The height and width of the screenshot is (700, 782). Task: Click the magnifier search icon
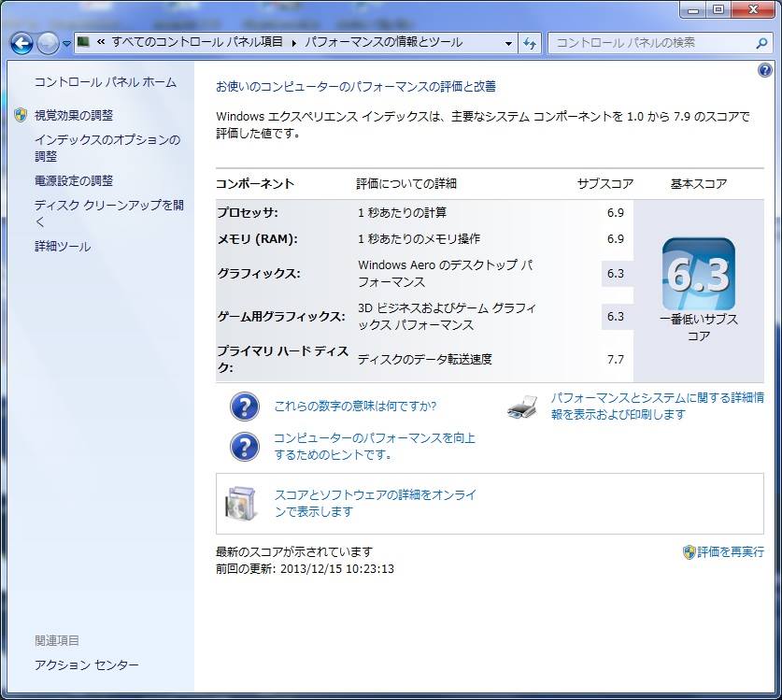coord(761,43)
